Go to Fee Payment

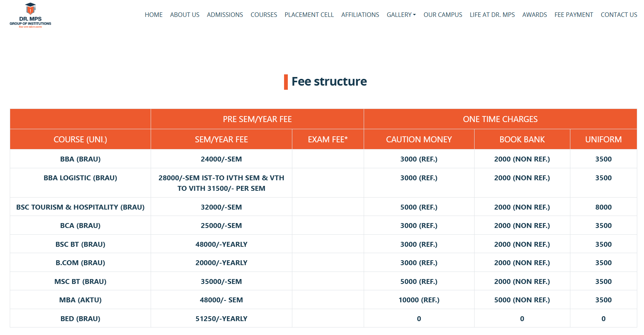[573, 15]
